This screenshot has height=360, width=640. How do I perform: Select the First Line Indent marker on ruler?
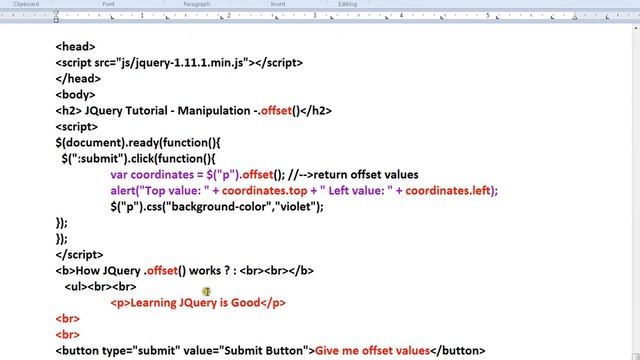click(56, 13)
